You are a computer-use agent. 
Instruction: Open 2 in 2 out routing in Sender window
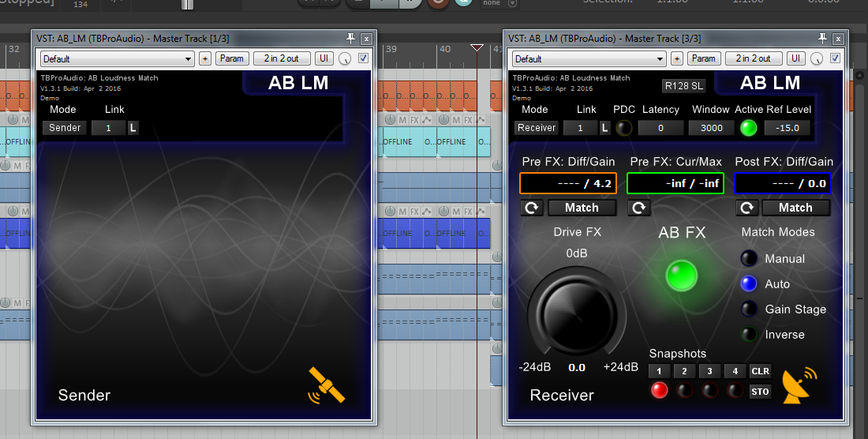pyautogui.click(x=281, y=58)
